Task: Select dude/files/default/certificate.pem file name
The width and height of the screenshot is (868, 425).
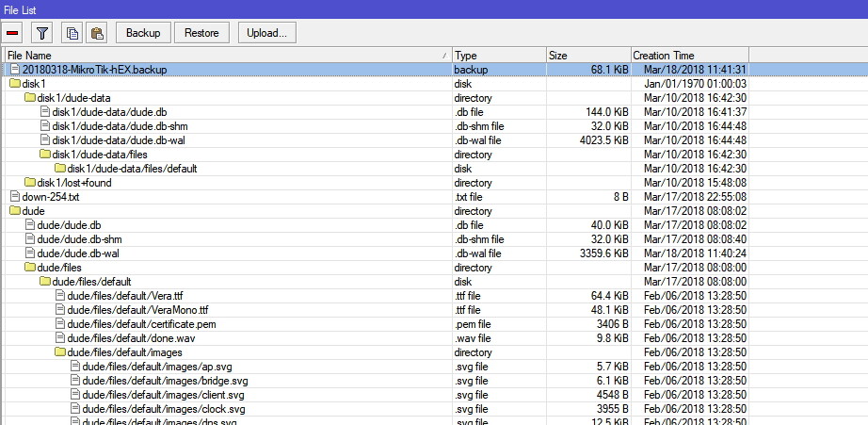Action: [x=142, y=324]
